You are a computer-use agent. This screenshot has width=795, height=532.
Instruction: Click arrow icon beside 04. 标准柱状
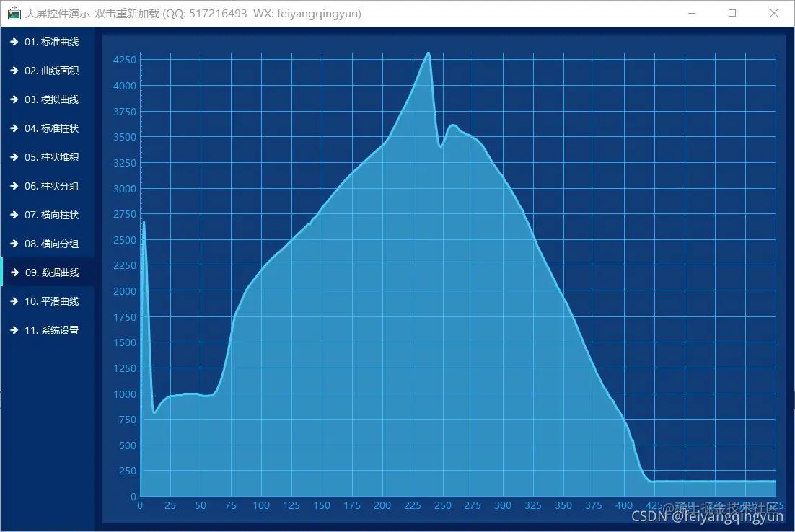point(14,129)
